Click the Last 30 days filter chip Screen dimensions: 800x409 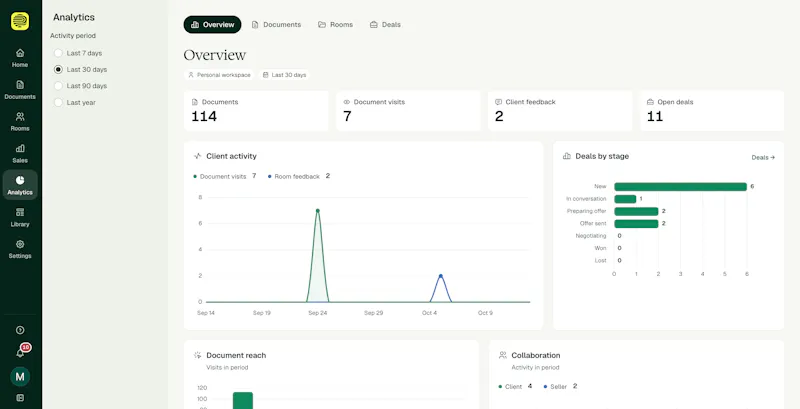point(284,75)
